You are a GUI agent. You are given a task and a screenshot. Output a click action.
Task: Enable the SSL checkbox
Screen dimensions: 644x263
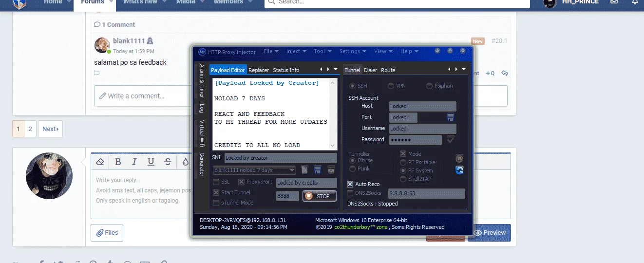[x=216, y=182]
